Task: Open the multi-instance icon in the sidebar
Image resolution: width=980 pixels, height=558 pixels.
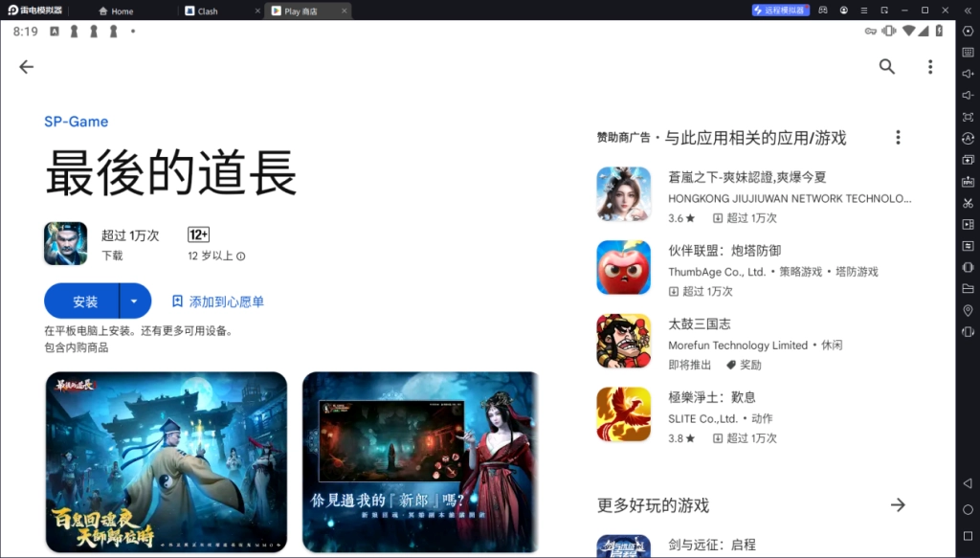Action: (969, 160)
